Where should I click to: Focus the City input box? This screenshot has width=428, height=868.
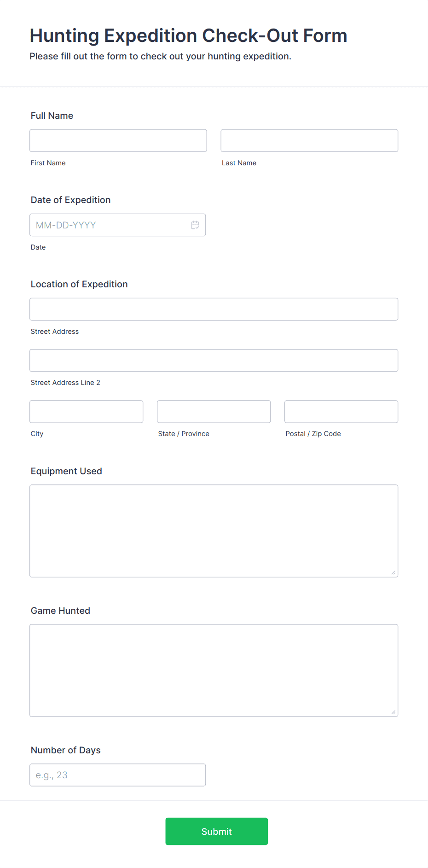(86, 411)
